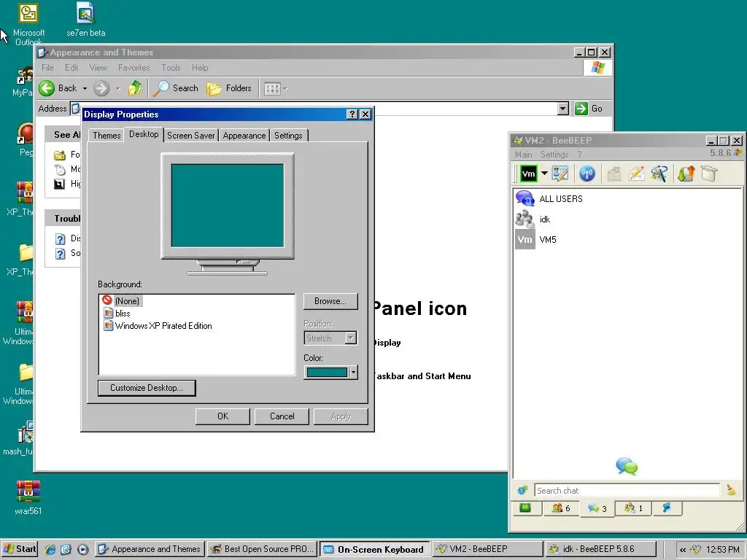
Task: Click the blue broadcast antenna icon in BeeBEEP
Action: [587, 174]
